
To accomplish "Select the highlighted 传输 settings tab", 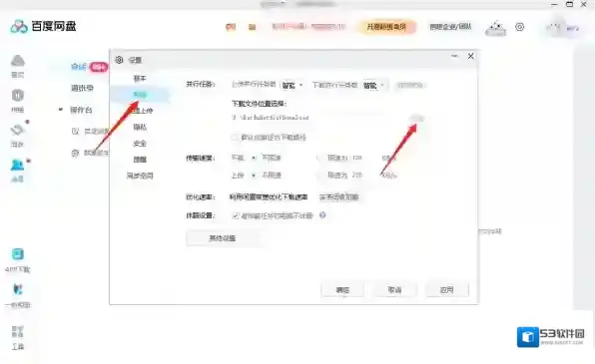I will tap(140, 95).
